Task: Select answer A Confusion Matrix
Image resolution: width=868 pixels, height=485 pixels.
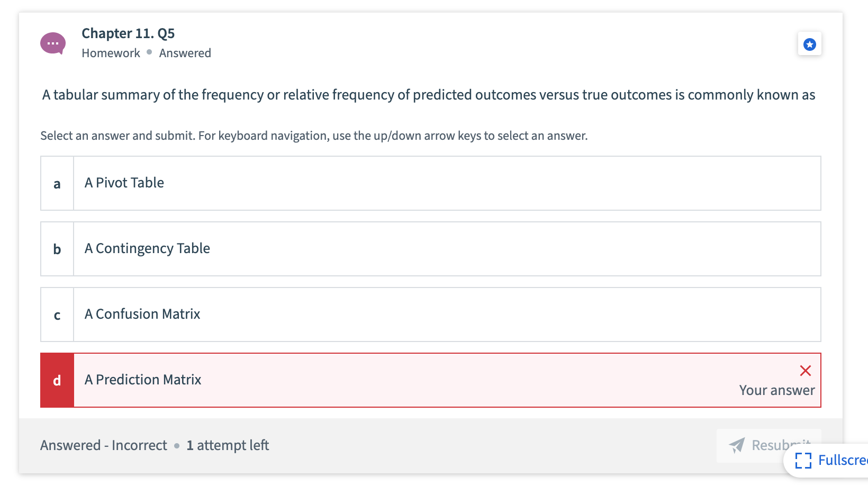Action: pos(431,315)
